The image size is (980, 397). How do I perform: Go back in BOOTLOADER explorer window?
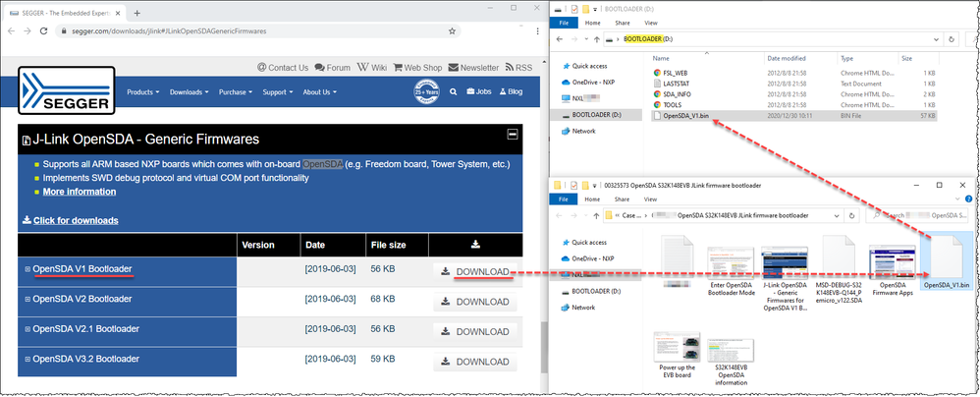[560, 38]
